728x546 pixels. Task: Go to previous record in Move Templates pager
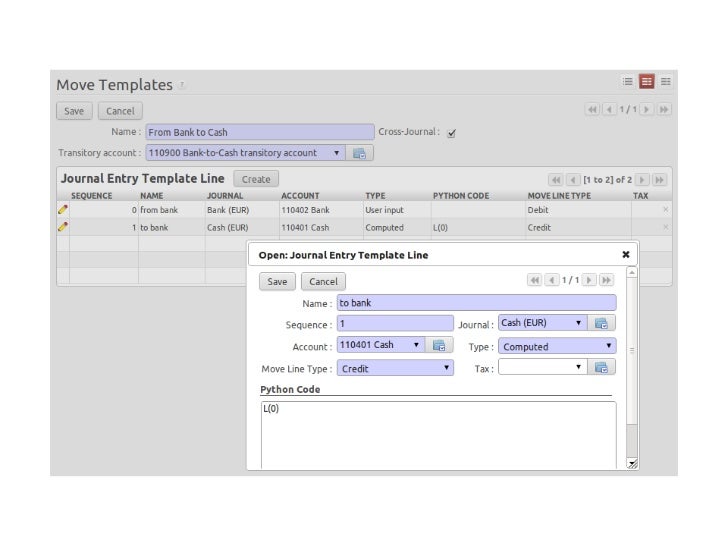pyautogui.click(x=609, y=110)
